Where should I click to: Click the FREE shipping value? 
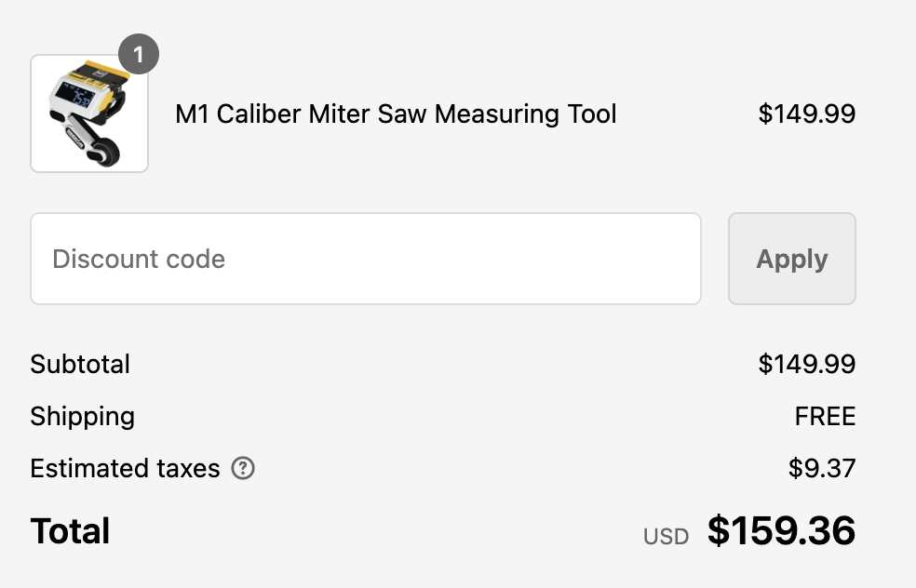coord(825,416)
